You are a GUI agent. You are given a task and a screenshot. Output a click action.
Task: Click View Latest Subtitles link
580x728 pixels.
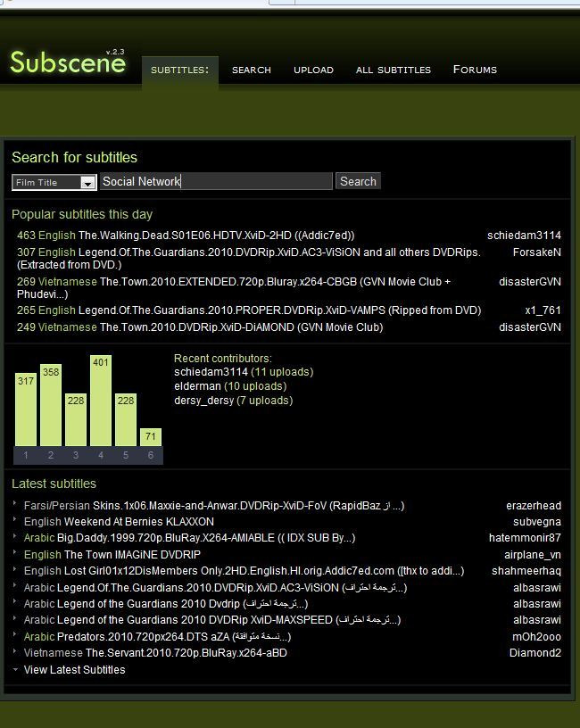pyautogui.click(x=74, y=670)
